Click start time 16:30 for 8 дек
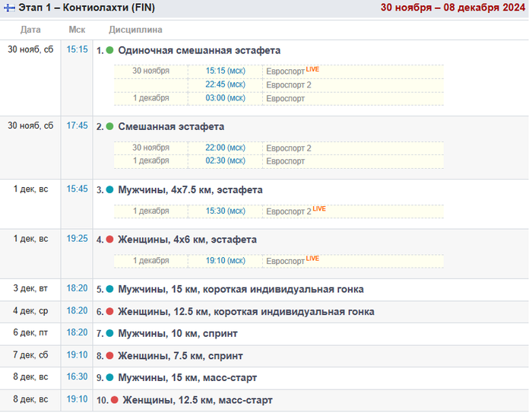 (77, 376)
